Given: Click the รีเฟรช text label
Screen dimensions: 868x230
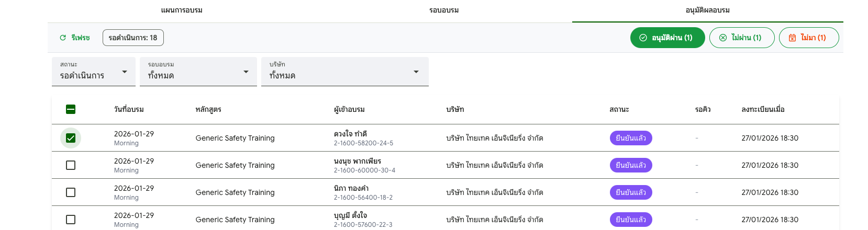Looking at the screenshot, I should (x=81, y=38).
